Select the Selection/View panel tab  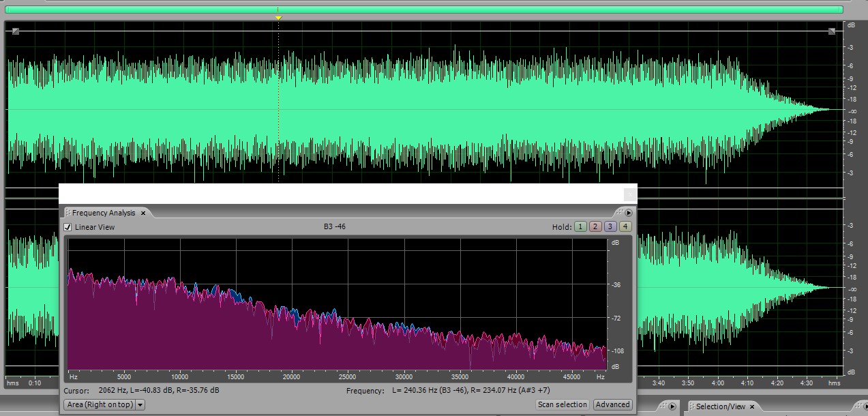[720, 406]
